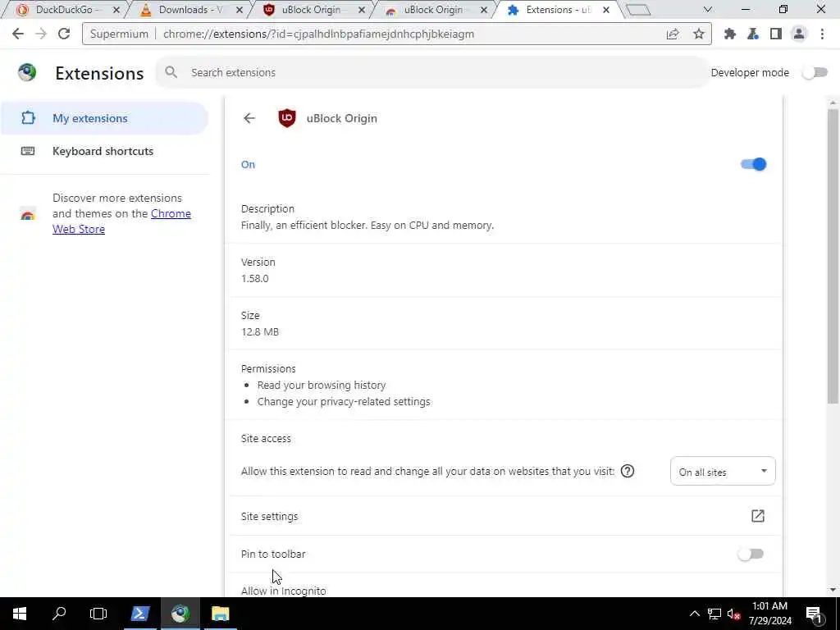Click the Supermium taskbar browser icon
The image size is (840, 630).
180,614
